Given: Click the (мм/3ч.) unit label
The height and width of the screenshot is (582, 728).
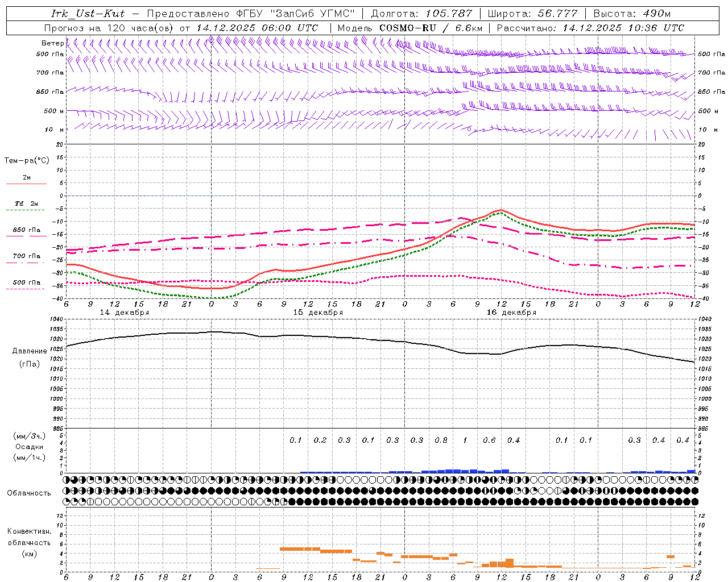Looking at the screenshot, I should pyautogui.click(x=30, y=436).
